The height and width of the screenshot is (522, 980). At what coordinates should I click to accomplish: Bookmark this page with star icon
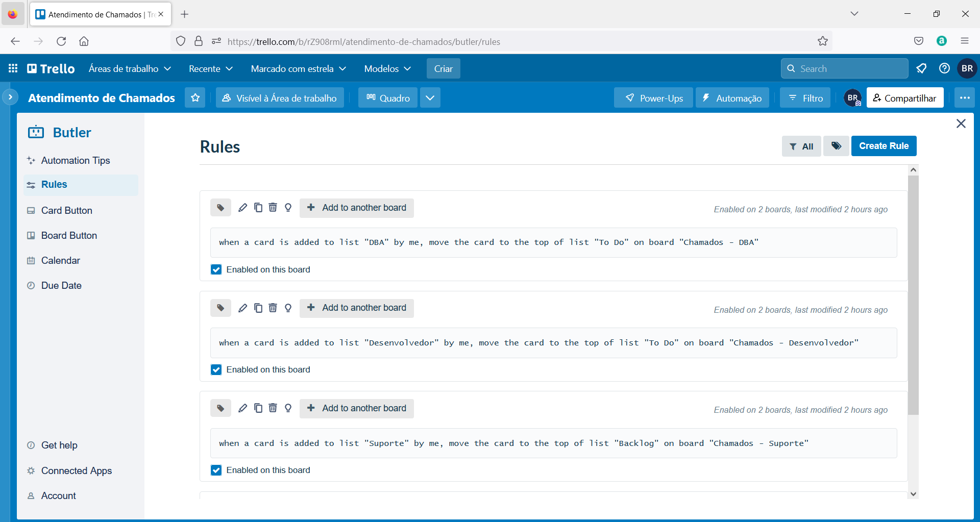[822, 41]
